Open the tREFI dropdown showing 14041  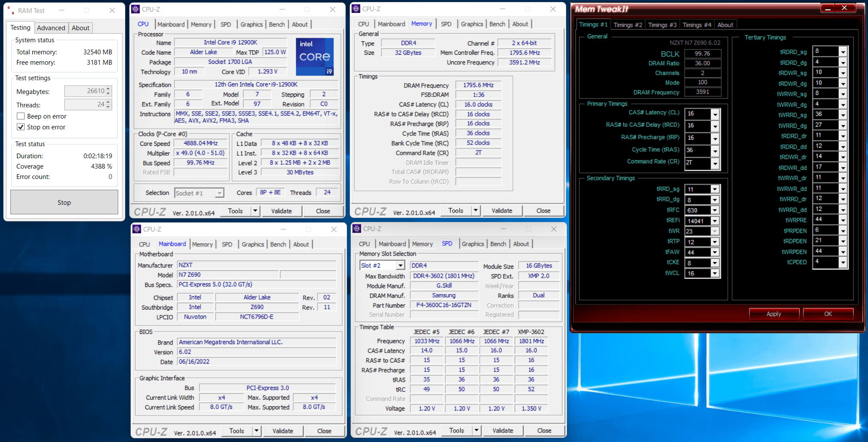click(x=715, y=221)
